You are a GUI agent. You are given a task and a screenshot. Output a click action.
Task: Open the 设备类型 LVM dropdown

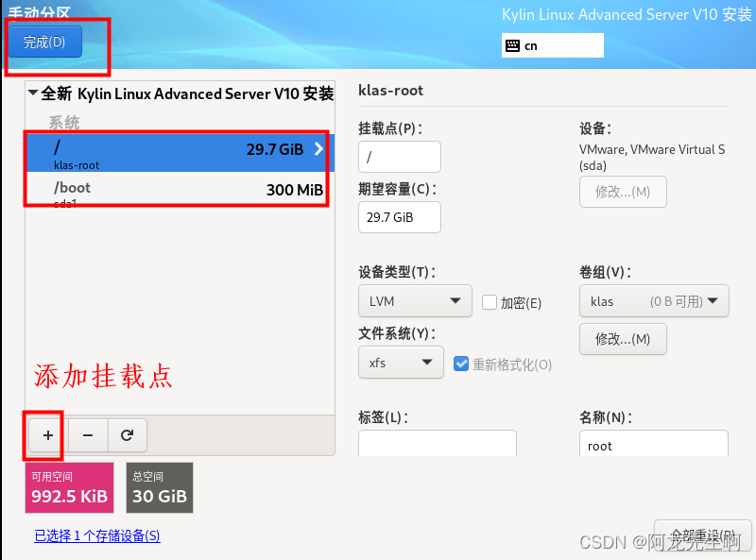415,301
